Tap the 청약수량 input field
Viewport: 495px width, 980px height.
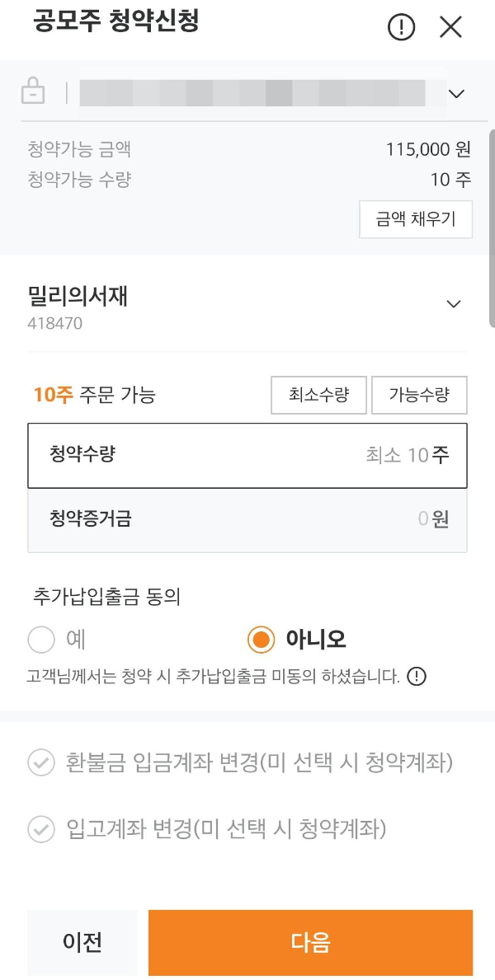247,455
